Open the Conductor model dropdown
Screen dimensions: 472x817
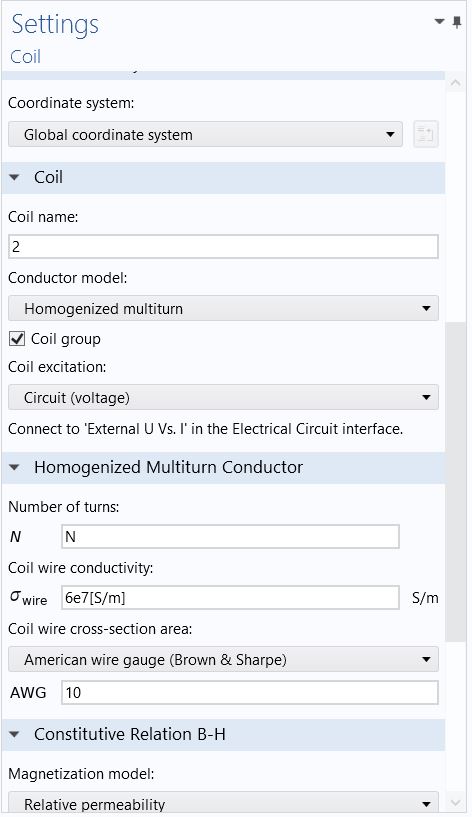tap(223, 308)
